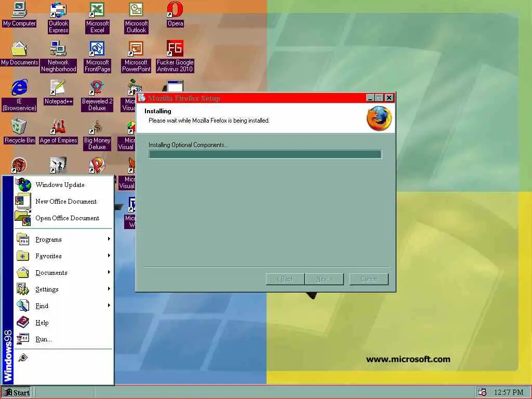Click the Next button in Firefox Setup
This screenshot has width=532, height=399.
tap(324, 279)
